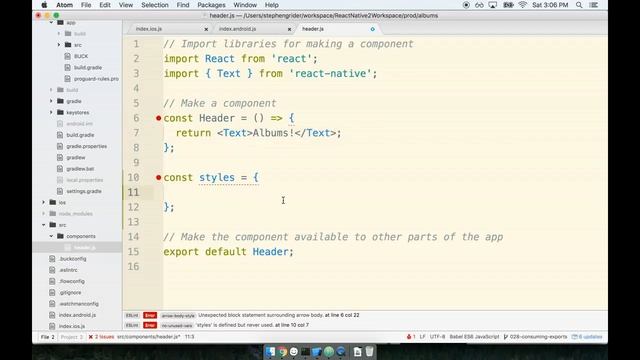The image size is (640, 360).
Task: Click the package updates icon in status bar
Action: click(574, 337)
